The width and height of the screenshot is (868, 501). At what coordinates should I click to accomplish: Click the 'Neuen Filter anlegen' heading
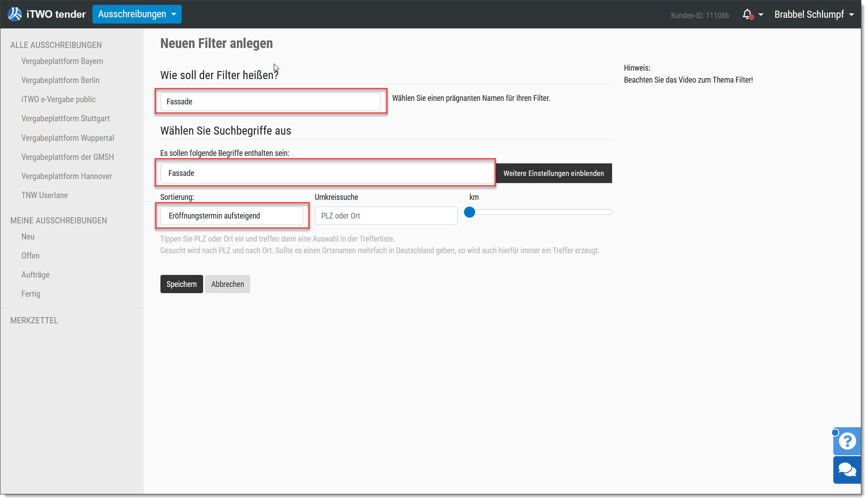(216, 44)
